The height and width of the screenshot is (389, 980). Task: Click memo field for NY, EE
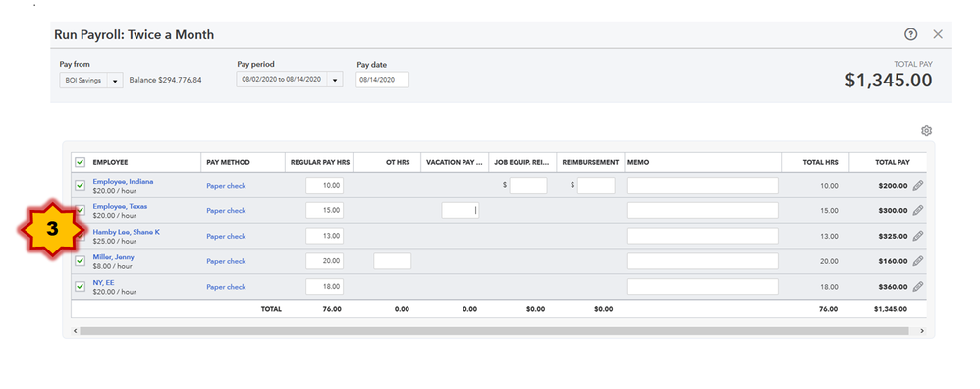tap(702, 287)
